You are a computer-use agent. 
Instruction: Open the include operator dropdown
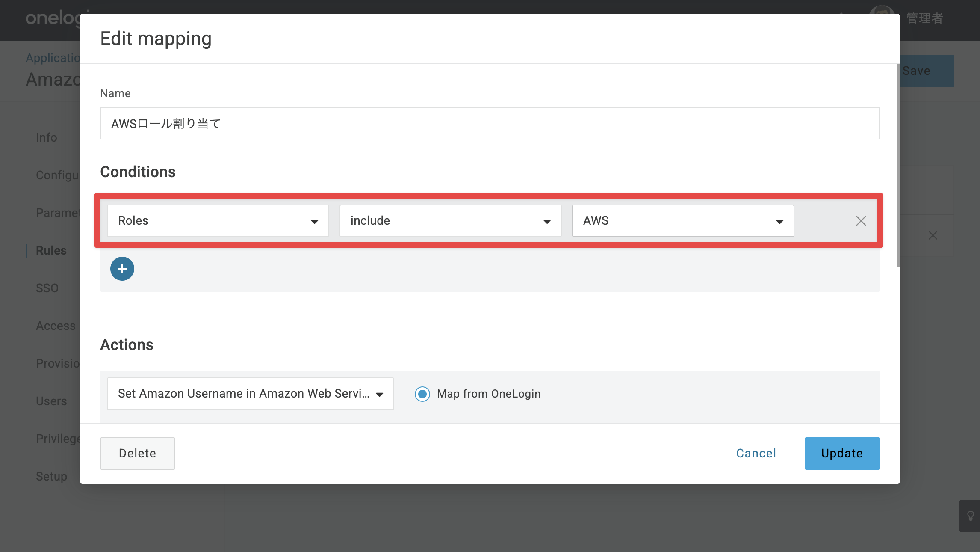tap(451, 221)
